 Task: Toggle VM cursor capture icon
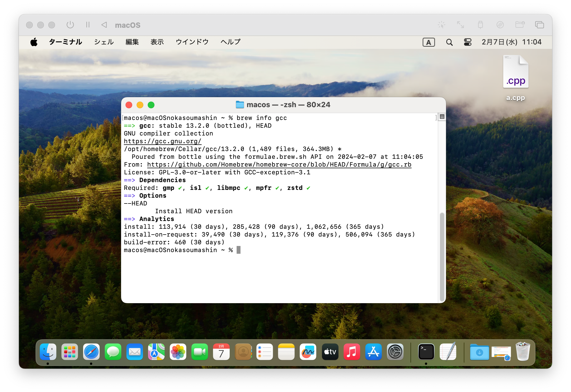(x=441, y=25)
